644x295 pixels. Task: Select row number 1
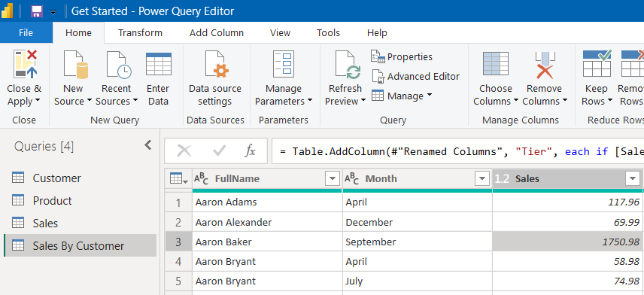point(178,202)
